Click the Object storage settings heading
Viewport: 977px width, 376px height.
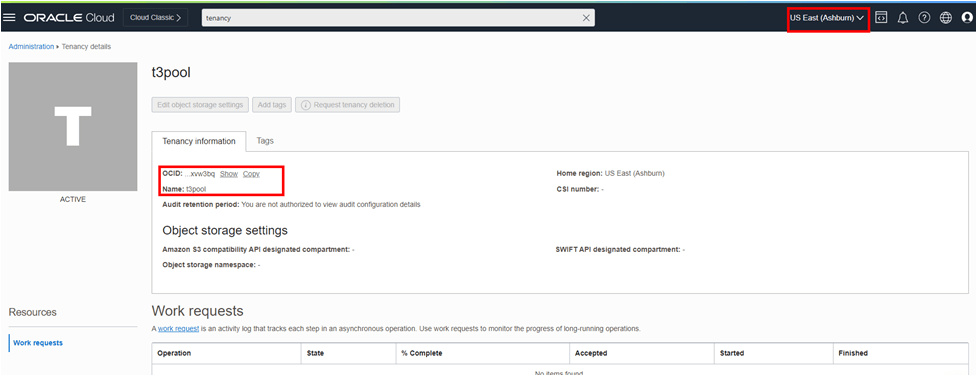tap(225, 231)
